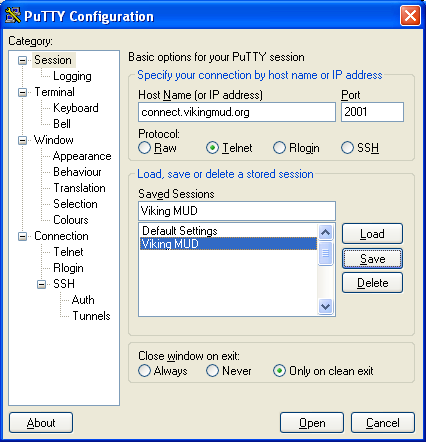Collapse the Connection tree node
The image size is (426, 442).
pyautogui.click(x=22, y=236)
